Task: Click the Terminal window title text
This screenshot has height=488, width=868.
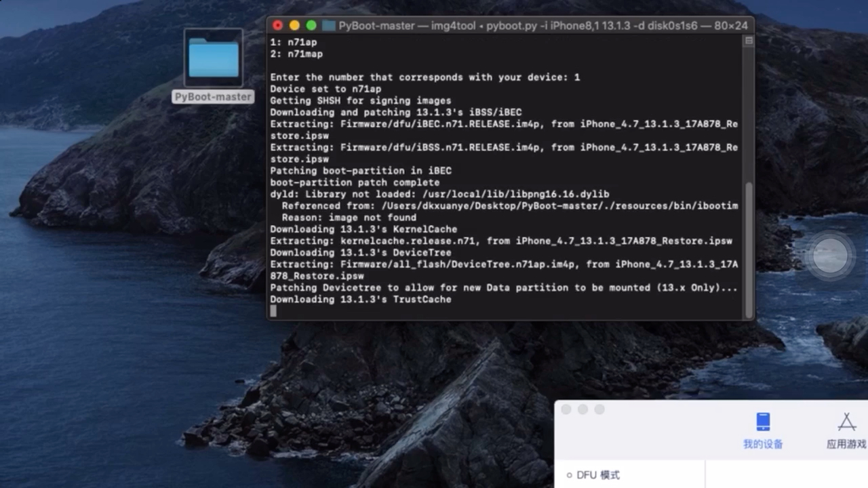Action: pyautogui.click(x=543, y=26)
